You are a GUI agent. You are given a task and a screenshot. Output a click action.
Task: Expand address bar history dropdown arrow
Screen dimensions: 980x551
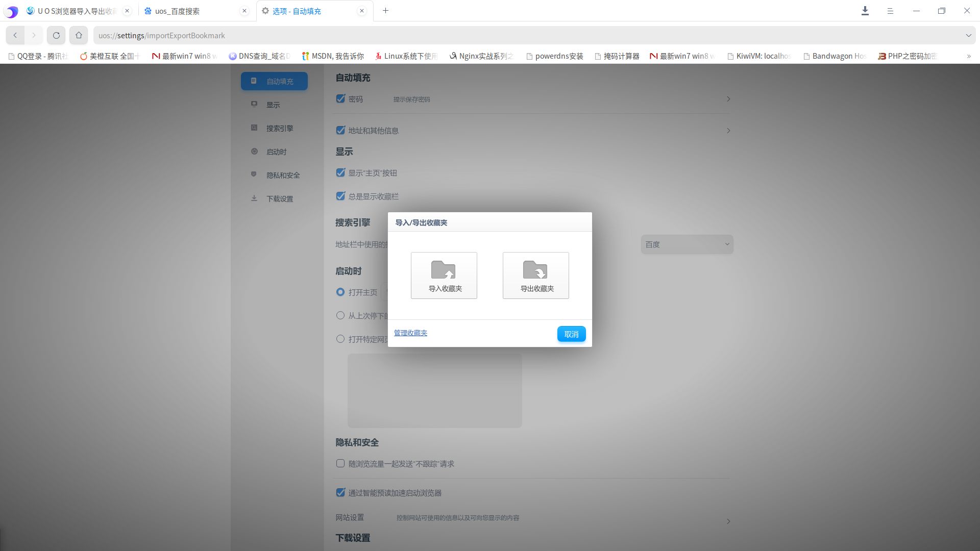click(x=968, y=35)
